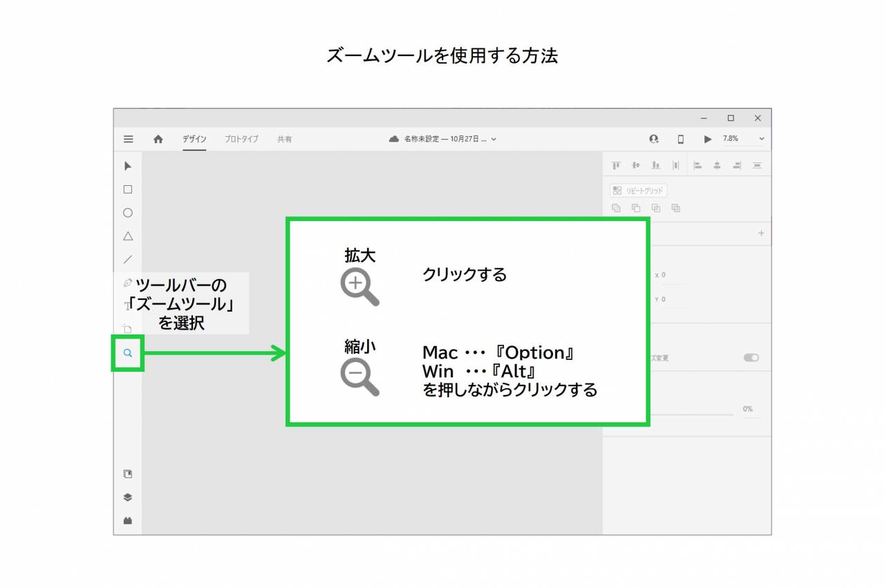Click the リピートグリッド button
This screenshot has width=885, height=588.
coord(639,191)
